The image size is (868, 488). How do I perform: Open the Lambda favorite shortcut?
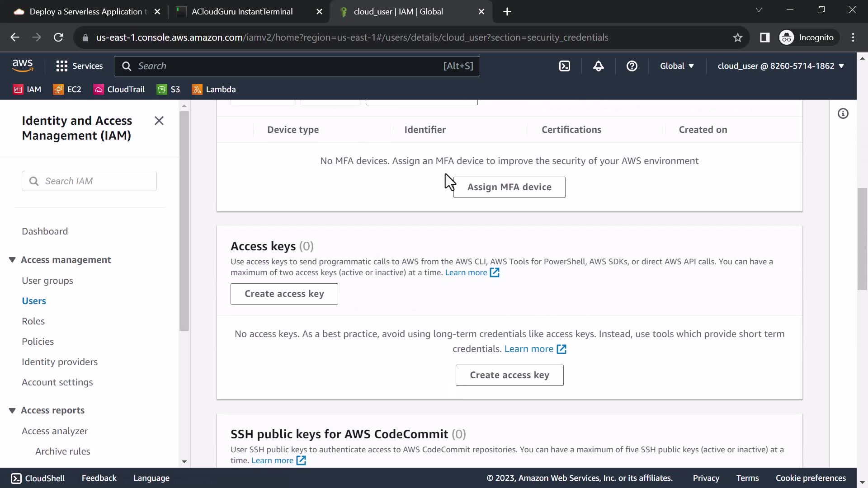click(x=214, y=89)
